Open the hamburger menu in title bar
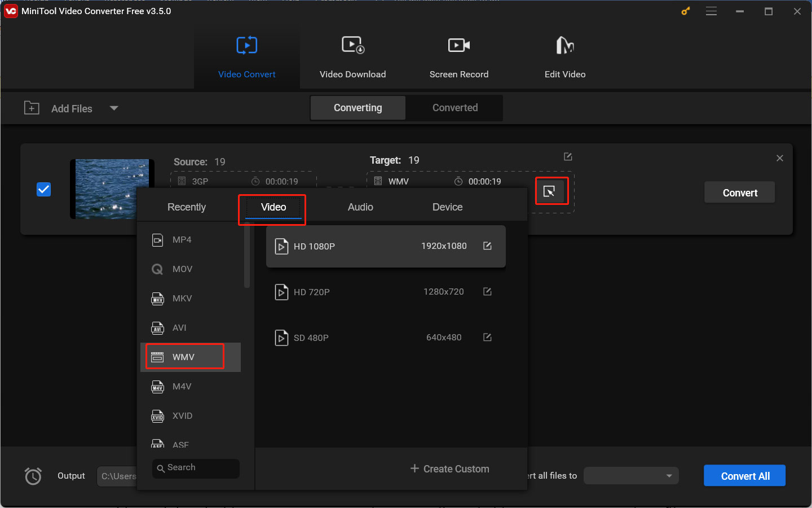Image resolution: width=812 pixels, height=508 pixels. click(x=712, y=11)
